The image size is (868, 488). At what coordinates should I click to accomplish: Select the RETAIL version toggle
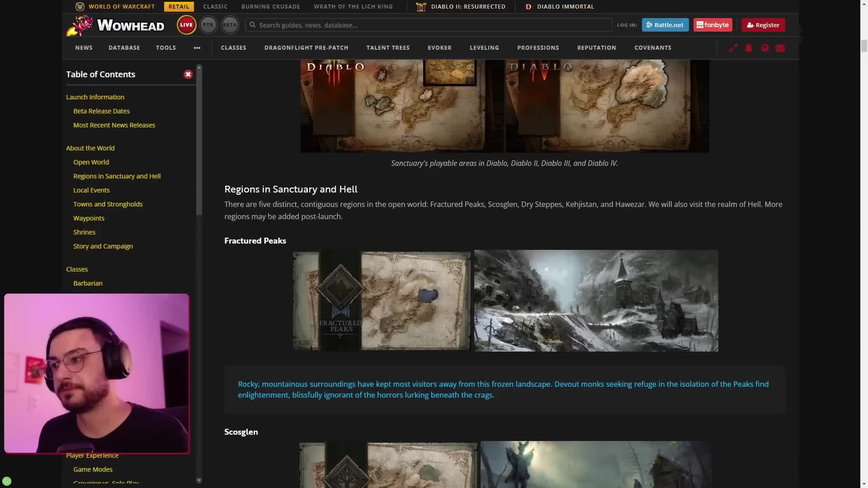179,6
